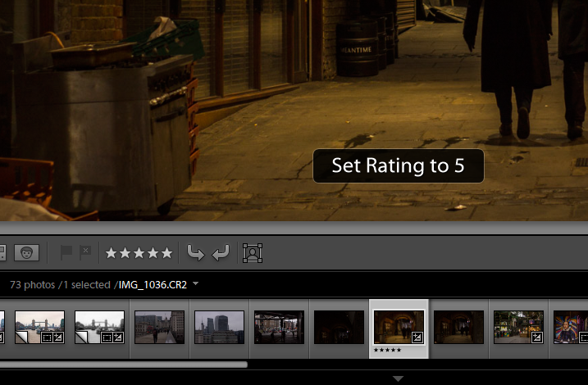Click the first rating star in toolbar

pyautogui.click(x=112, y=253)
